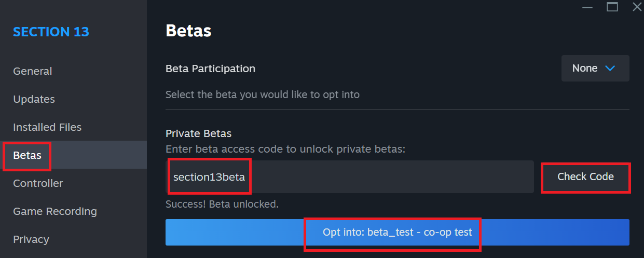Open the Controller settings tab
Viewport: 644px width, 258px height.
click(38, 183)
